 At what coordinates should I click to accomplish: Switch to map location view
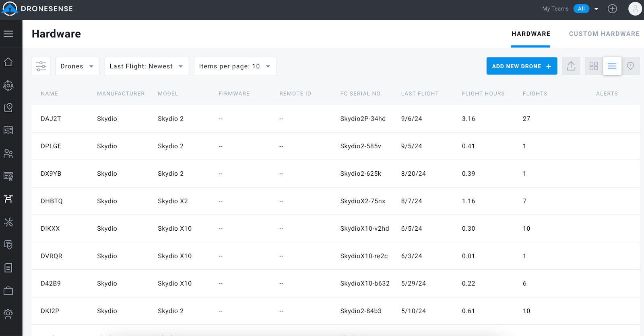tap(631, 66)
